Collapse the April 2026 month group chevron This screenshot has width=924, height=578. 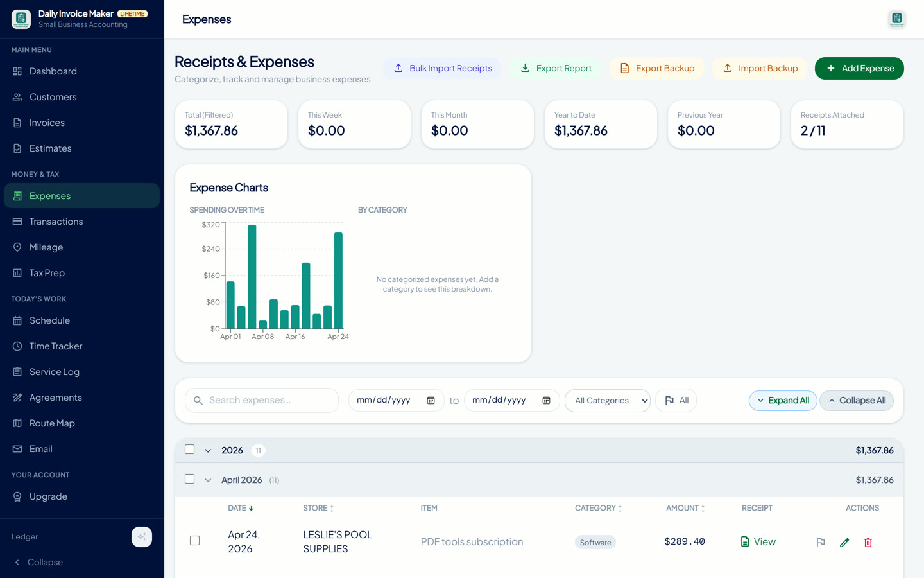(x=208, y=480)
